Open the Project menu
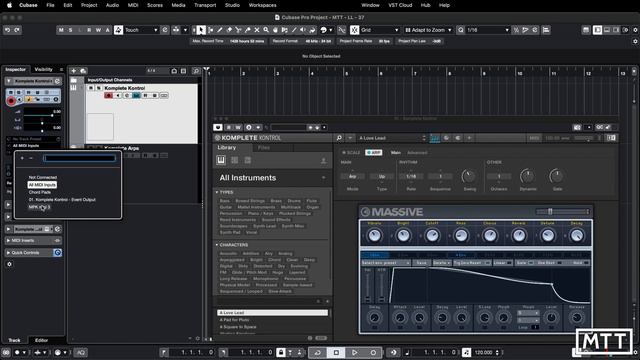 coord(89,5)
